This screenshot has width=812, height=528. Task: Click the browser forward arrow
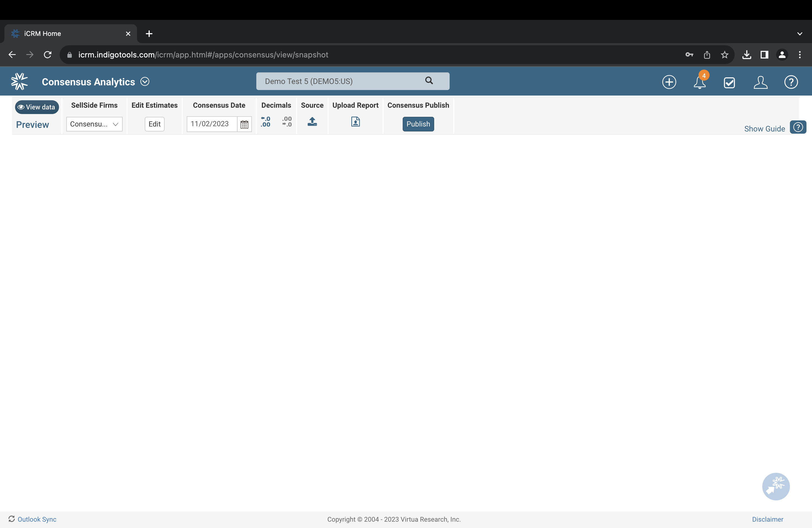(x=30, y=55)
